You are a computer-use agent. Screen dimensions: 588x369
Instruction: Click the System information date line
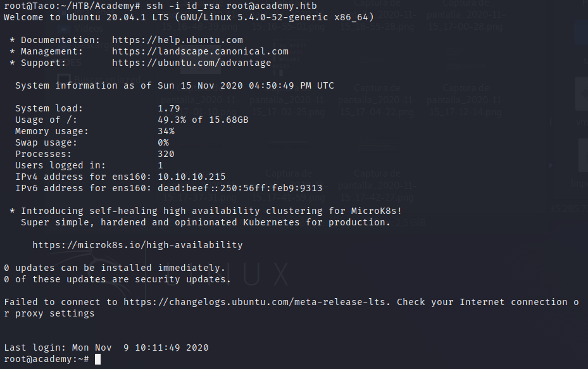[175, 85]
